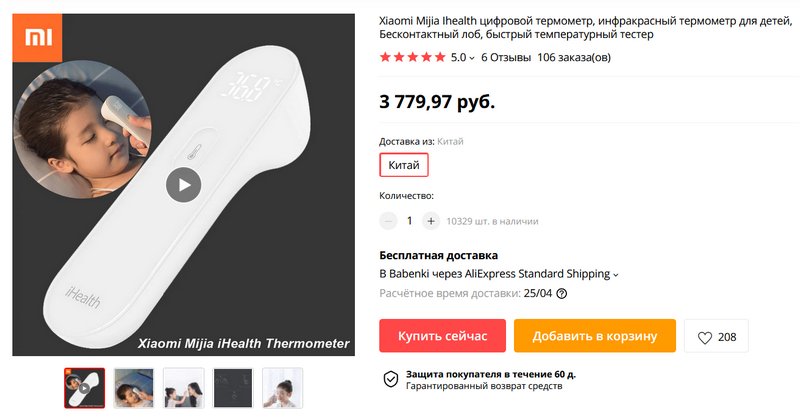
Task: Play the product video
Action: pyautogui.click(x=184, y=185)
